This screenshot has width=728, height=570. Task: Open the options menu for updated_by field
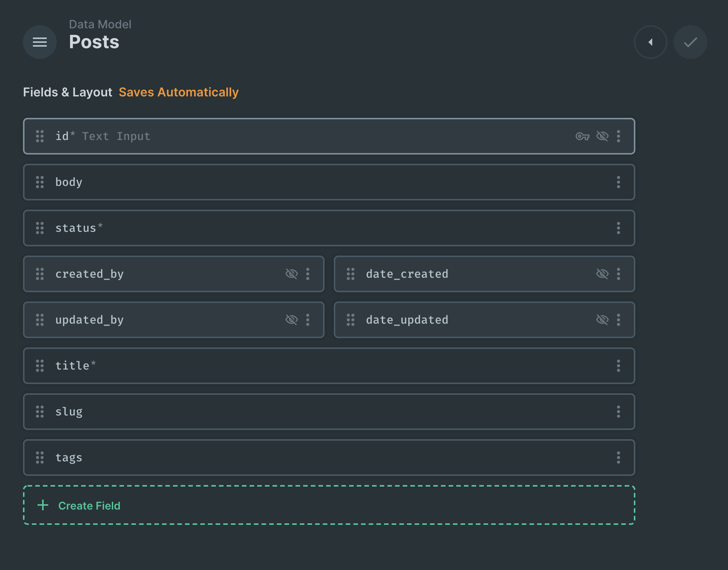click(308, 320)
